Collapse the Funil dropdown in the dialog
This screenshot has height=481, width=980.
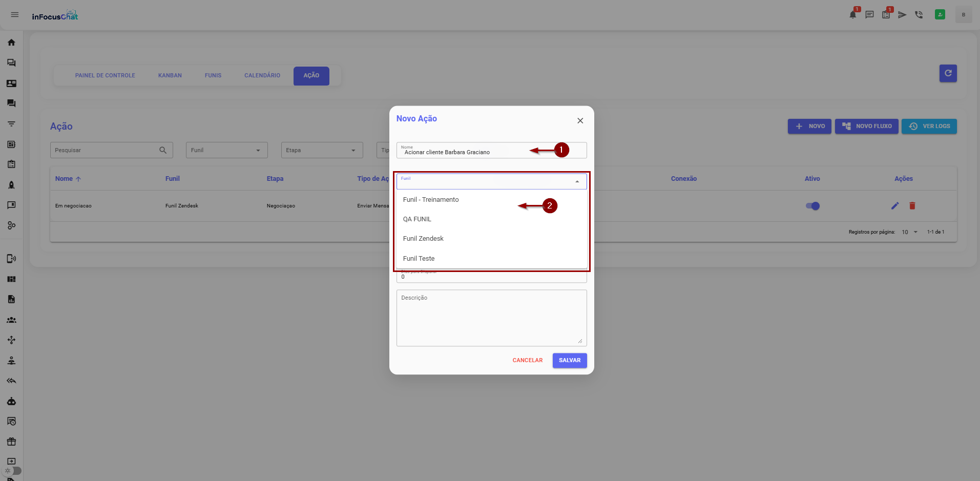(577, 181)
